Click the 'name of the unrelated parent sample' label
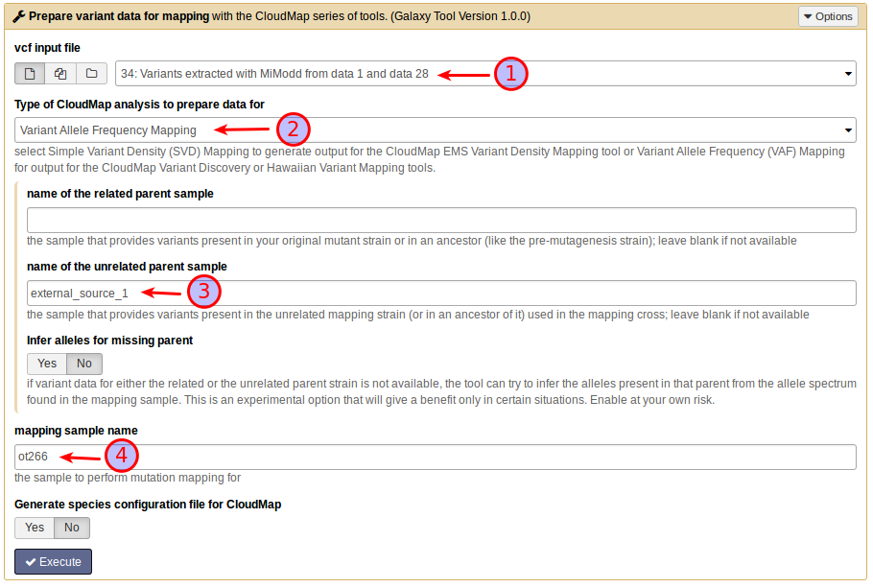 [127, 267]
